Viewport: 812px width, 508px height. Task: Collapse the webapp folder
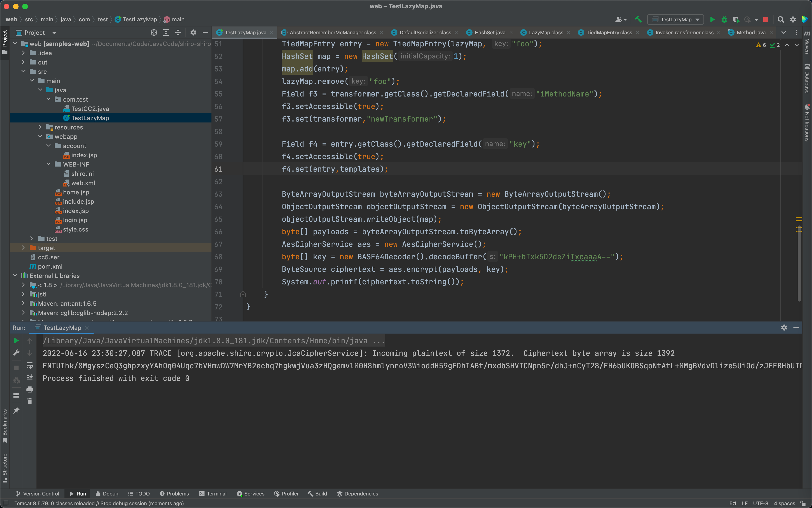40,136
